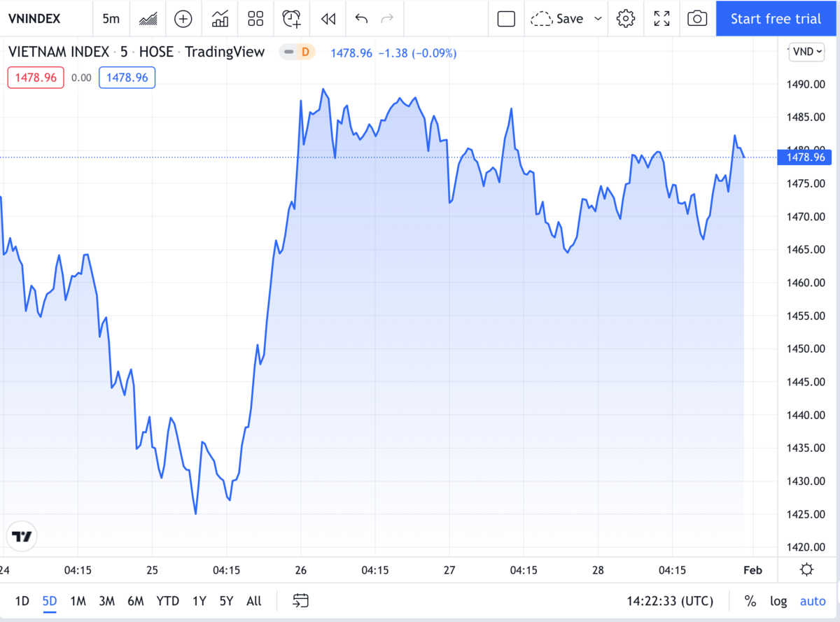This screenshot has width=840, height=622.
Task: Select the 3M time range
Action: pyautogui.click(x=106, y=600)
